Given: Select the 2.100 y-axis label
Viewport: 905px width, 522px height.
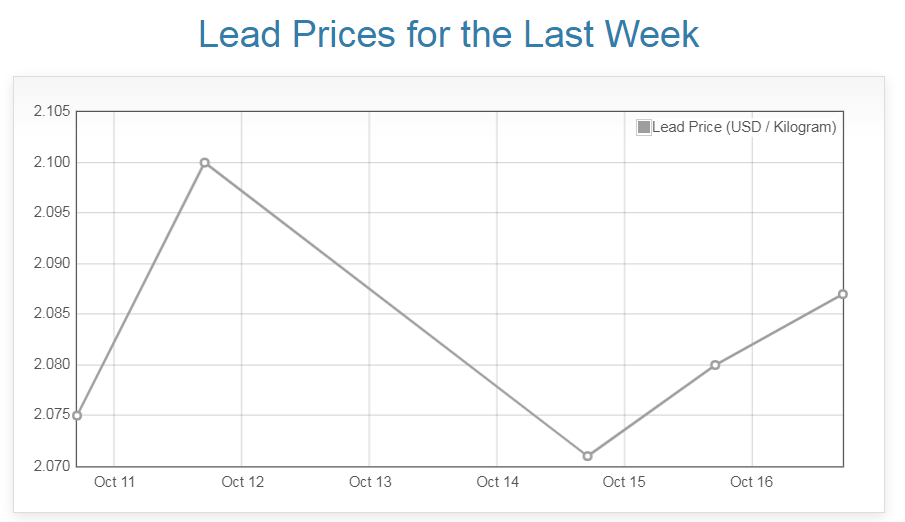Looking at the screenshot, I should pyautogui.click(x=51, y=162).
